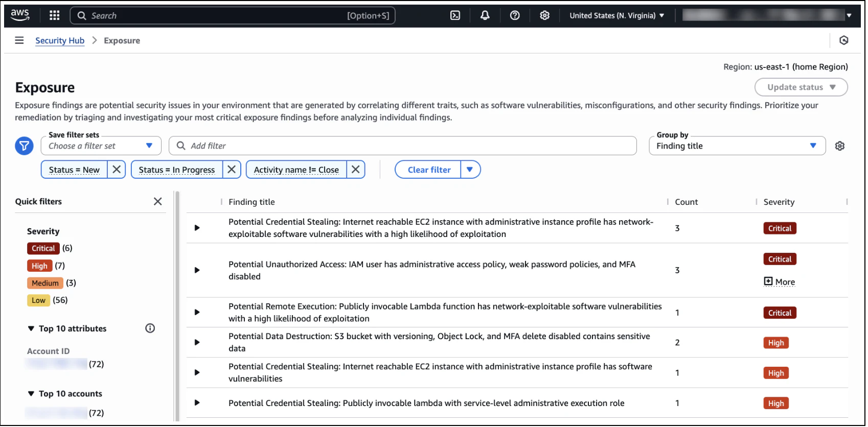Expand the Potential Unauthorized Access IAM user row
The height and width of the screenshot is (427, 868).
pyautogui.click(x=197, y=271)
